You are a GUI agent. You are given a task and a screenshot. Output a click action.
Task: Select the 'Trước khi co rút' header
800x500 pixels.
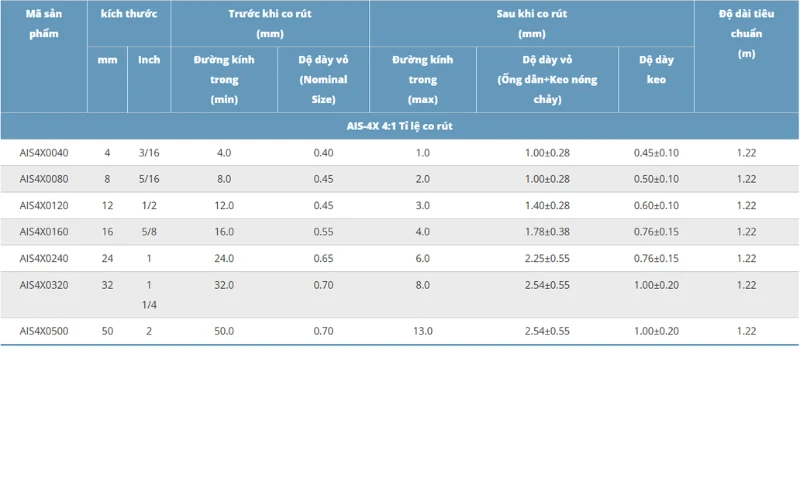270,23
